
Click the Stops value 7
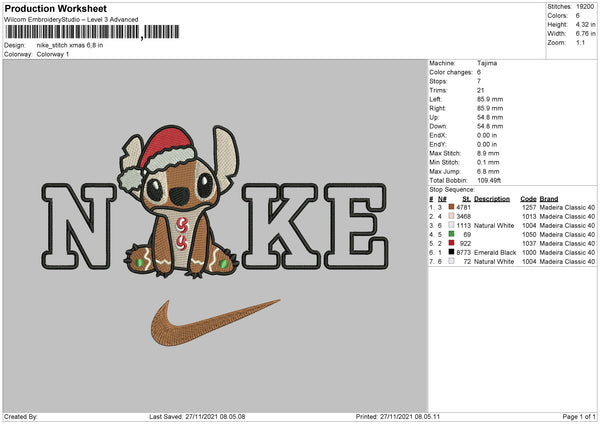(479, 81)
